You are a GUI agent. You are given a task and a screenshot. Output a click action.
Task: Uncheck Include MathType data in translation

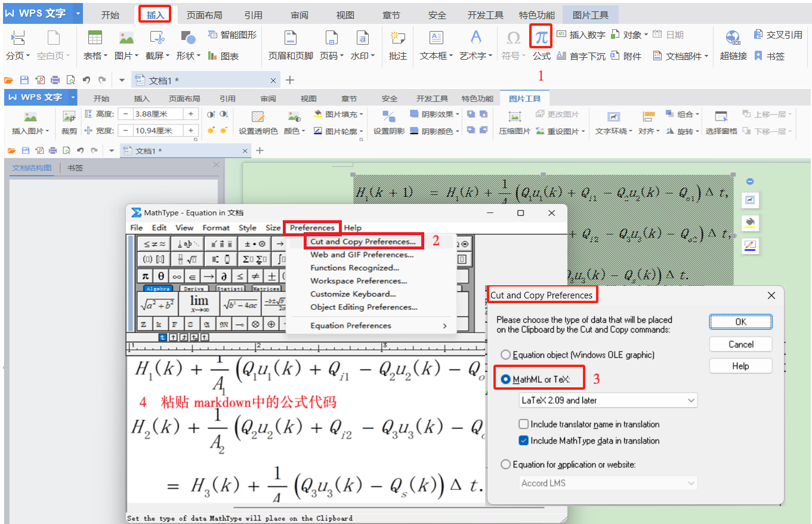[x=524, y=441]
